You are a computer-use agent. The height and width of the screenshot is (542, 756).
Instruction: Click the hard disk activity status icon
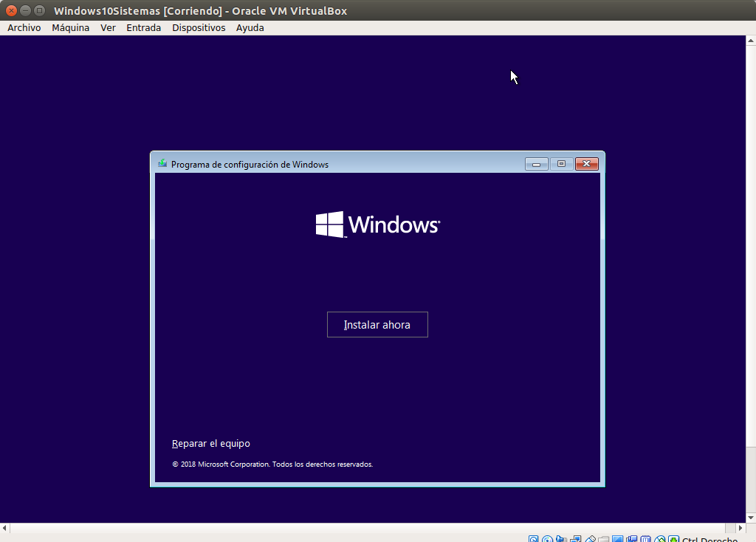pyautogui.click(x=533, y=539)
